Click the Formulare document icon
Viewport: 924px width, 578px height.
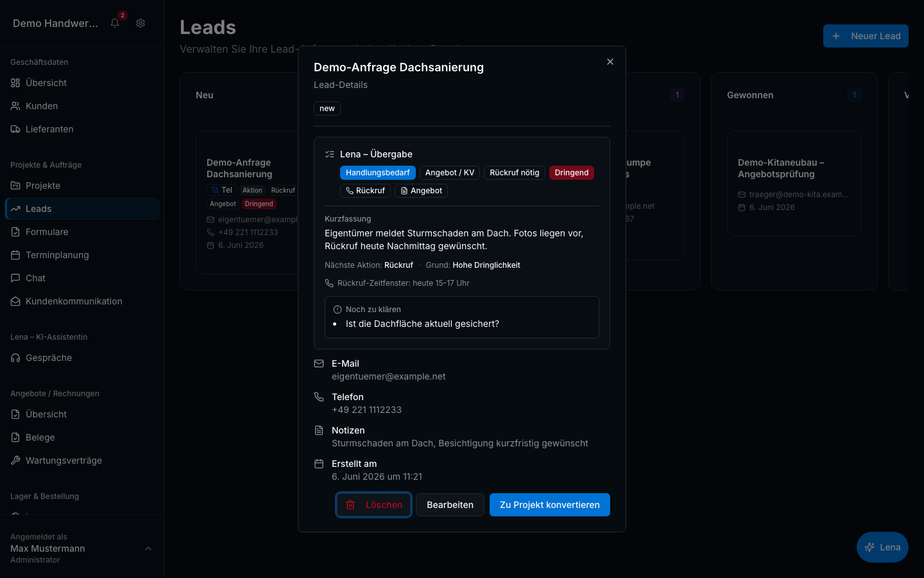15,232
